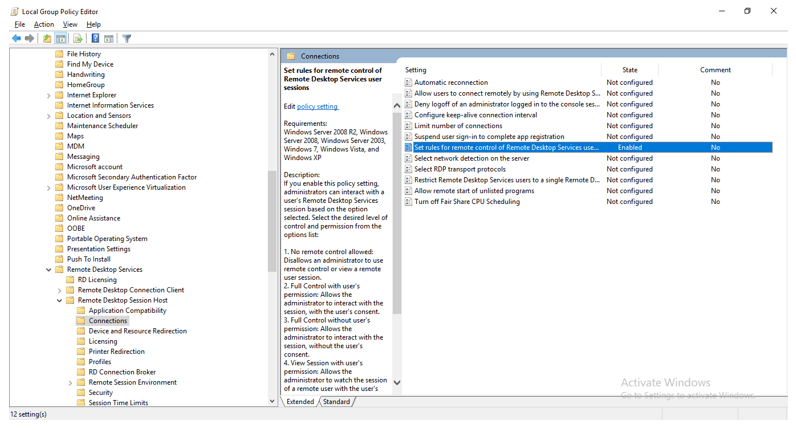Click the policy icon beside Automatic reconnection
The height and width of the screenshot is (430, 796).
click(x=408, y=82)
